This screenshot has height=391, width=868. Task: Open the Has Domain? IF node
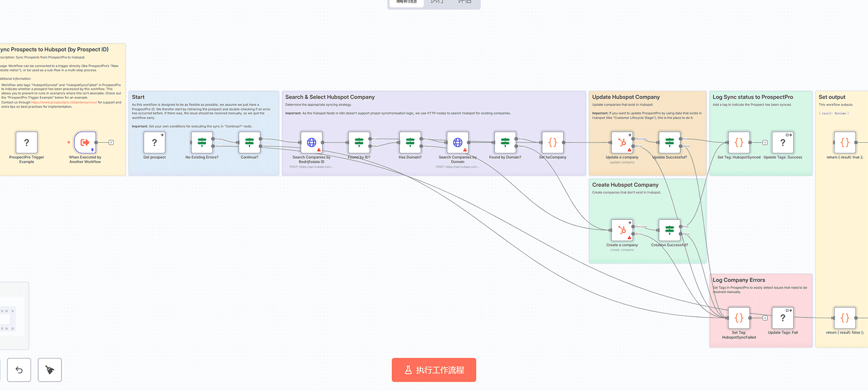[x=410, y=142]
